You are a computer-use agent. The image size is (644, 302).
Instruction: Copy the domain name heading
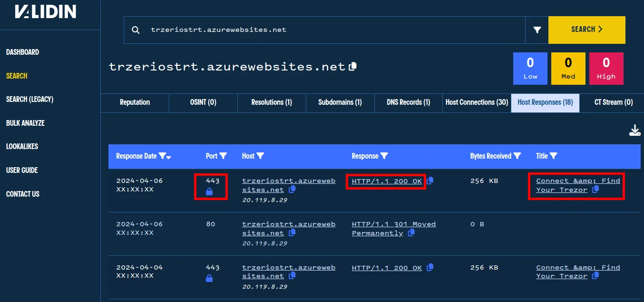(352, 67)
